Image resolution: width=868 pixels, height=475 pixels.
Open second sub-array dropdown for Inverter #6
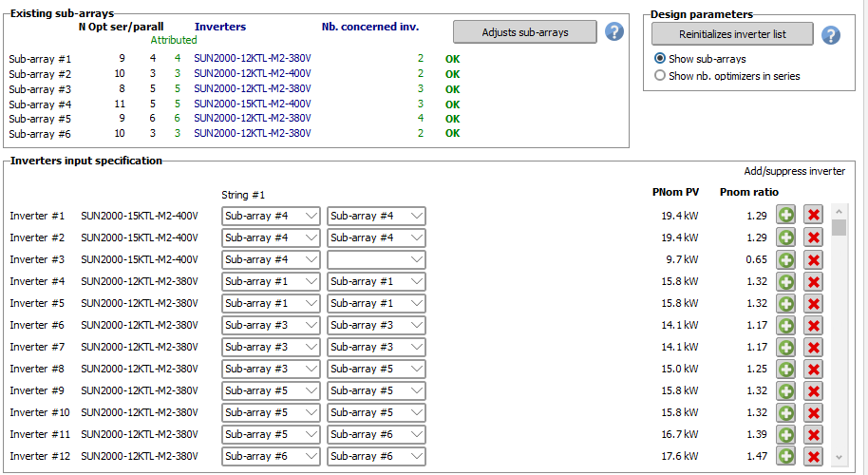coord(376,325)
